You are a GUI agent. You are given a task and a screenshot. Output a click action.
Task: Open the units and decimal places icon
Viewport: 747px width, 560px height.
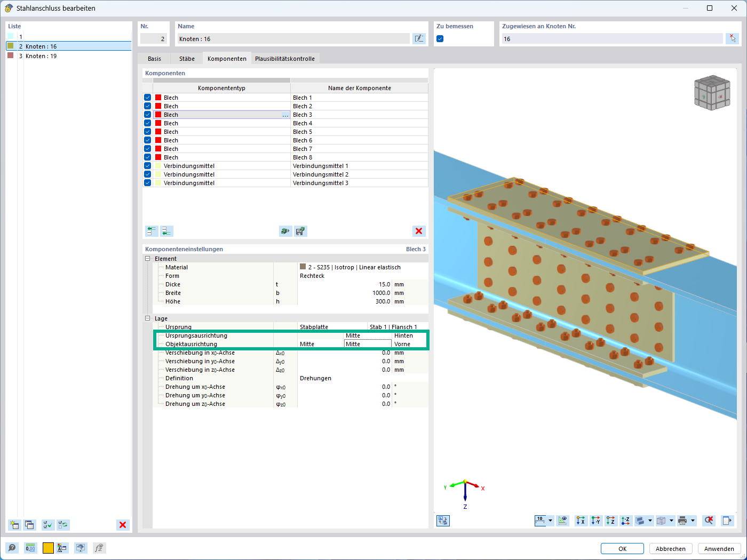30,548
